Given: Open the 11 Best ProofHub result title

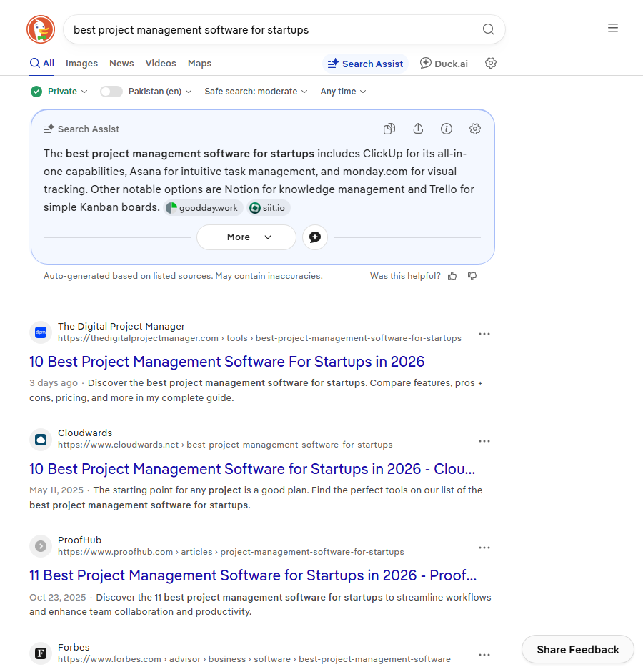Looking at the screenshot, I should [x=253, y=575].
